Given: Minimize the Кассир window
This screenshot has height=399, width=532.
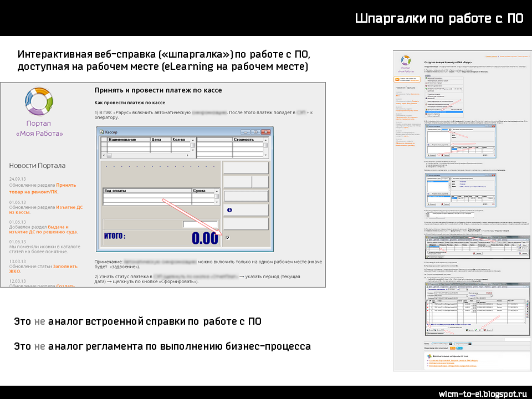Looking at the screenshot, I should point(245,132).
